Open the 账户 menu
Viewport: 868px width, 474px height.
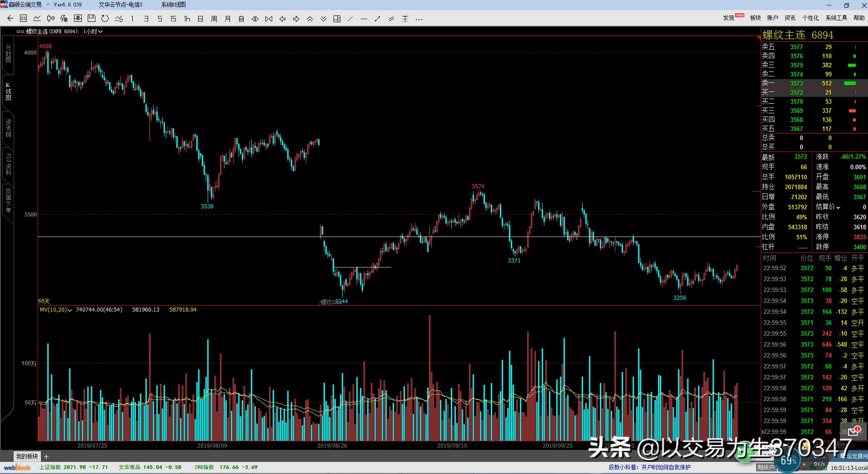[773, 18]
